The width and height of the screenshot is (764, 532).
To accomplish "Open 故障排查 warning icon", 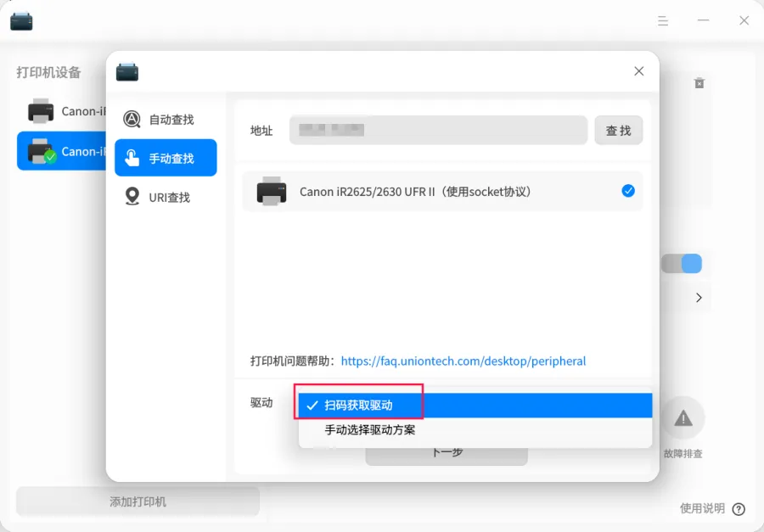I will [683, 418].
